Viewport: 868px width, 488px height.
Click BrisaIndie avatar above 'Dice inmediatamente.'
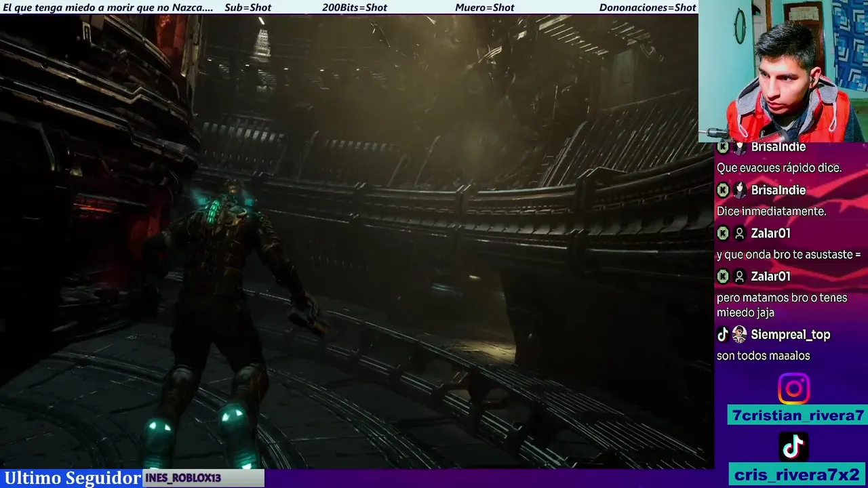(739, 190)
